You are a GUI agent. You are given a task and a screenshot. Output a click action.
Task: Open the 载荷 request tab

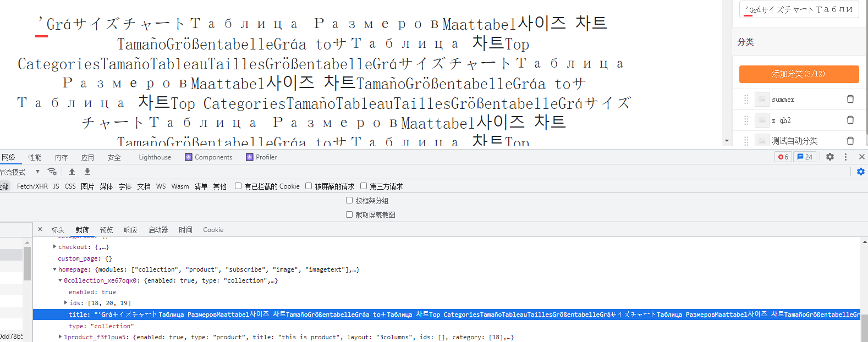[x=82, y=230]
